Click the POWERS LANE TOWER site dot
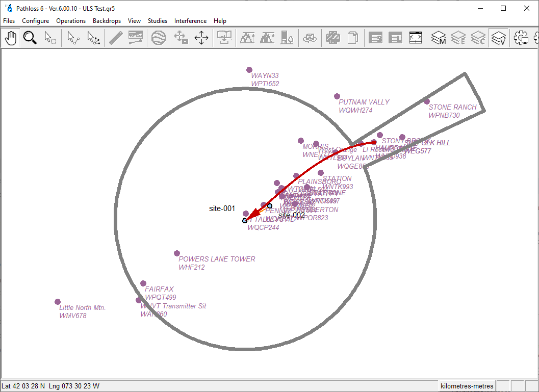 pyautogui.click(x=177, y=253)
